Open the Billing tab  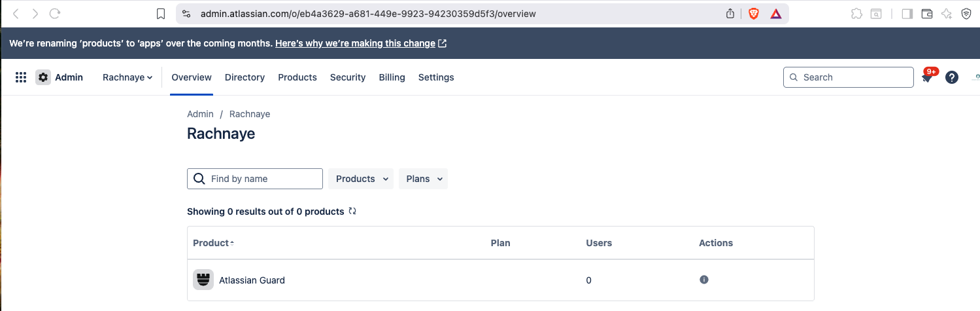pyautogui.click(x=392, y=77)
